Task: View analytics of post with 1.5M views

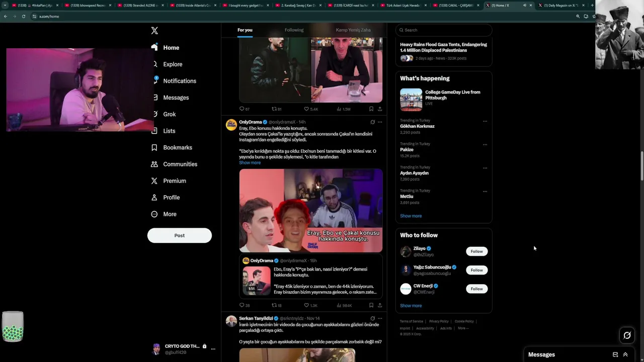Action: click(344, 109)
